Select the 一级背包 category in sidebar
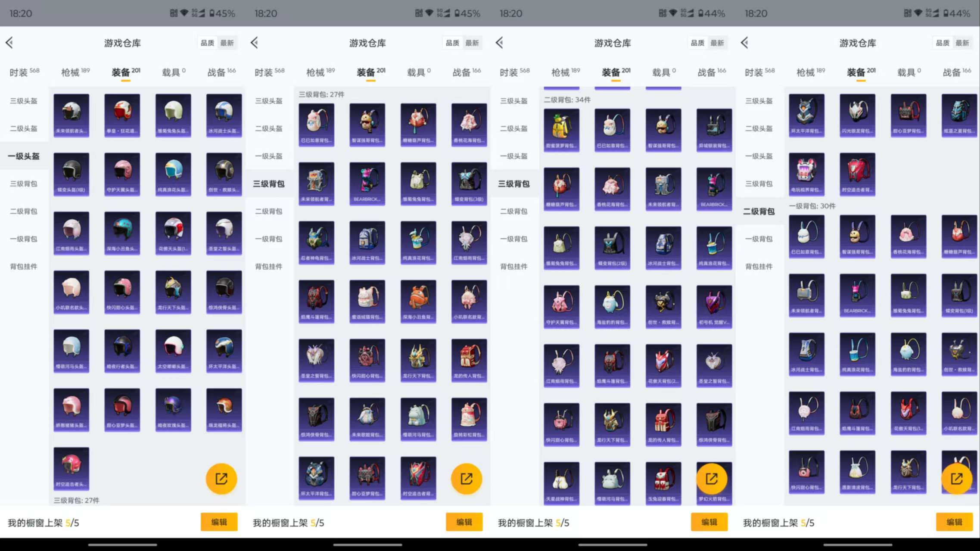980x551 pixels. 24,239
